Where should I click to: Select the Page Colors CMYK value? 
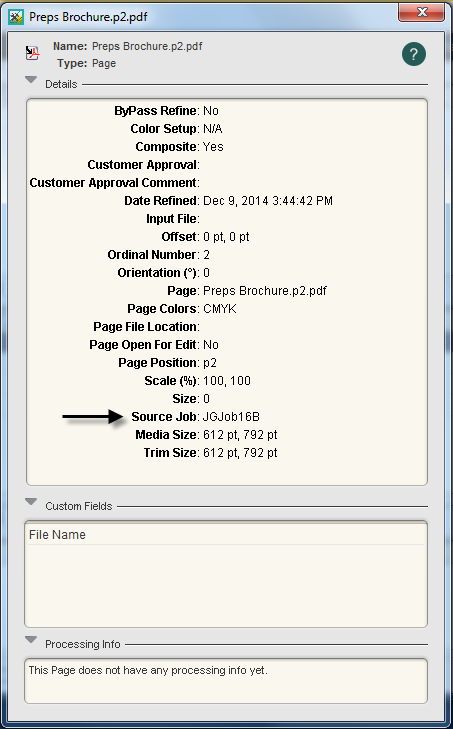tap(220, 309)
